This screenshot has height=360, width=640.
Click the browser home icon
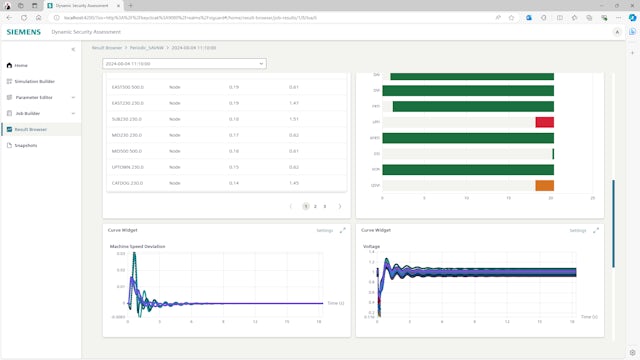(39, 18)
